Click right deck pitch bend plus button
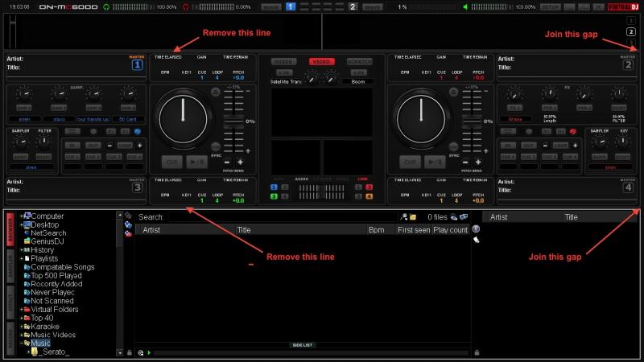 [x=478, y=162]
